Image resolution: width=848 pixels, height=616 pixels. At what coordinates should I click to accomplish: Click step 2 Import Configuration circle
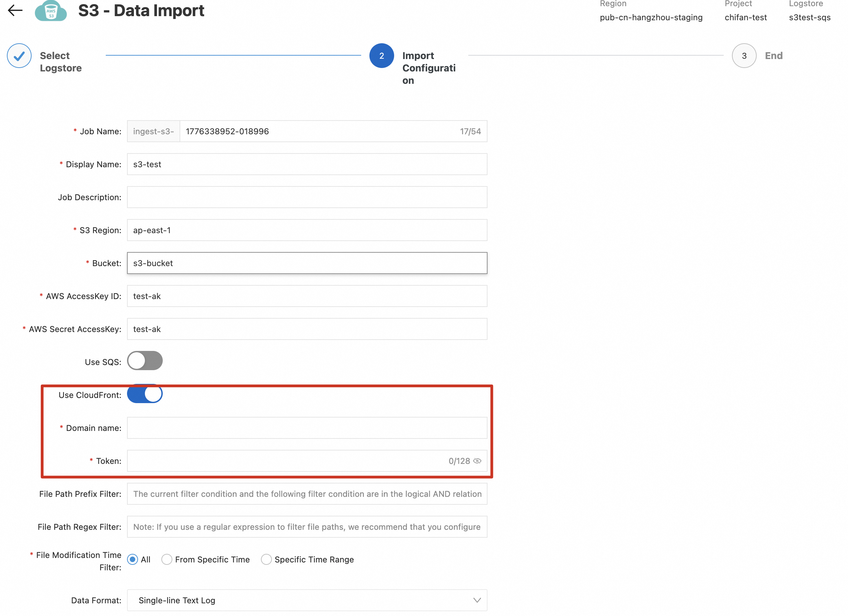point(381,56)
